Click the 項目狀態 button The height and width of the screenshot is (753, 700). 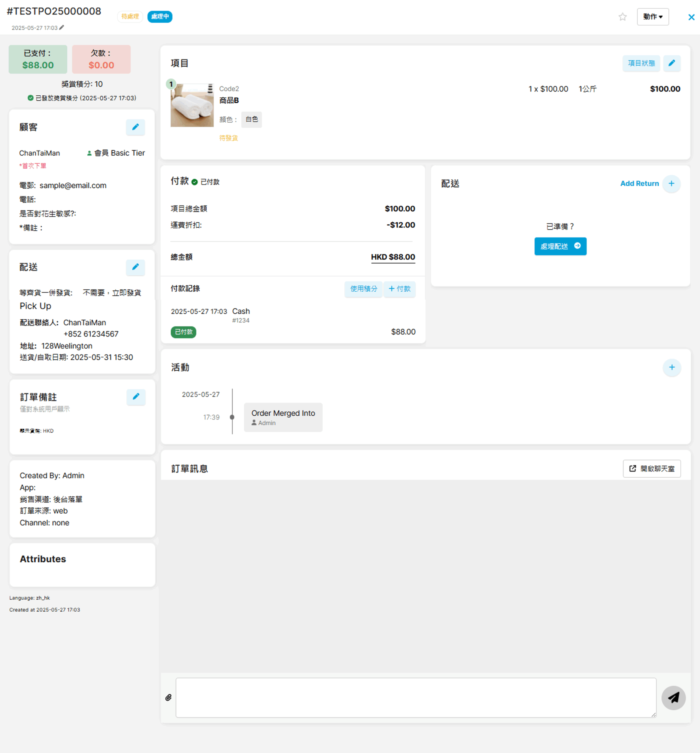point(641,63)
